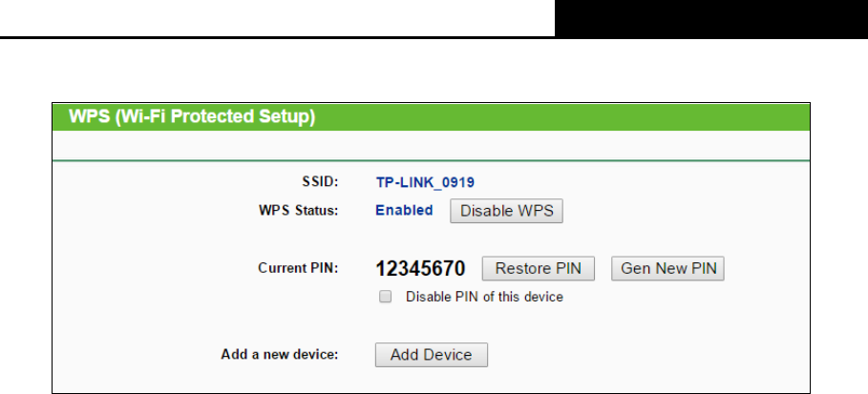Click the Enabled WPS status text
868x394 pixels.
point(404,210)
